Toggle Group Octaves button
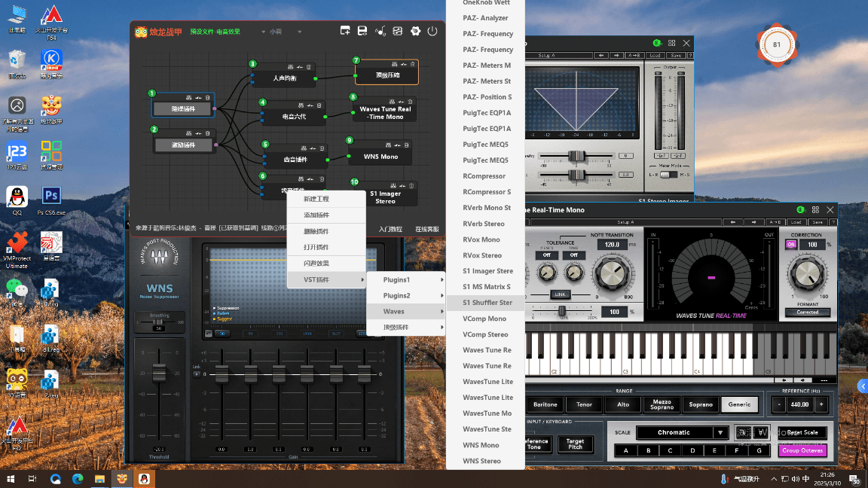The image size is (868, 488). pyautogui.click(x=802, y=450)
